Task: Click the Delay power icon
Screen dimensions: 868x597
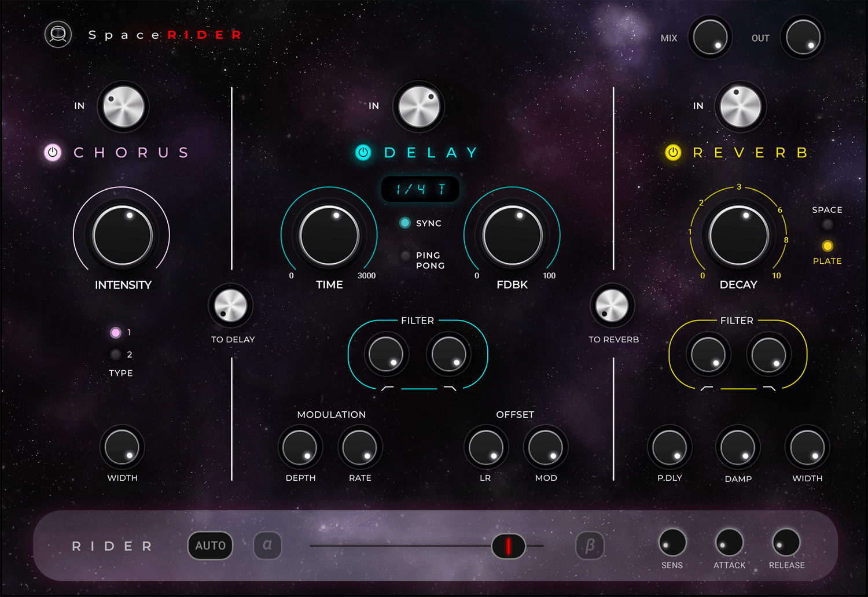Action: pyautogui.click(x=363, y=153)
